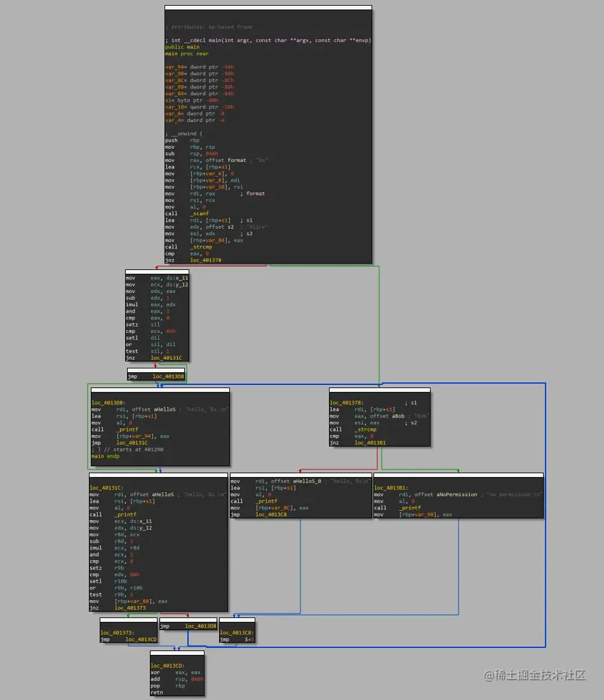Select the var_88 dword ptr declaration
The width and height of the screenshot is (604, 700).
click(x=199, y=87)
